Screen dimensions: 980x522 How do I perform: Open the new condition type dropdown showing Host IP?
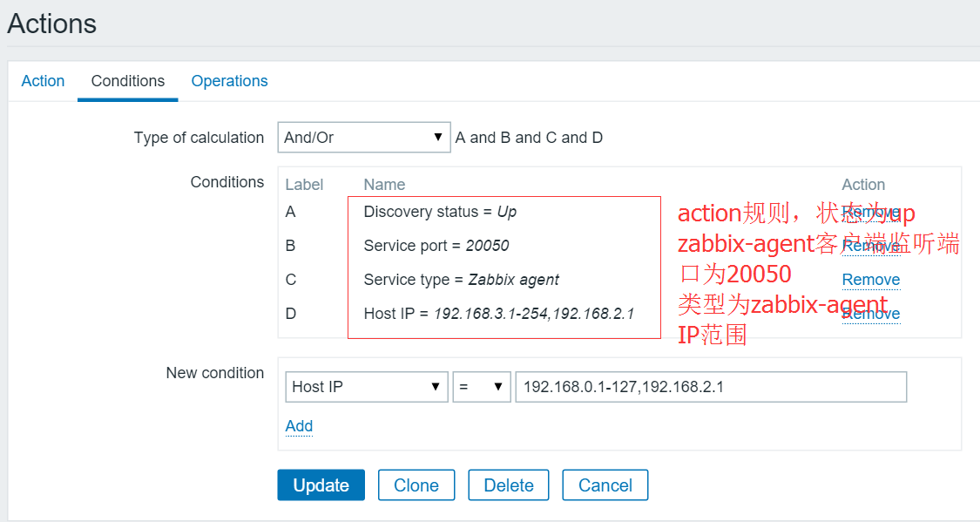click(366, 386)
